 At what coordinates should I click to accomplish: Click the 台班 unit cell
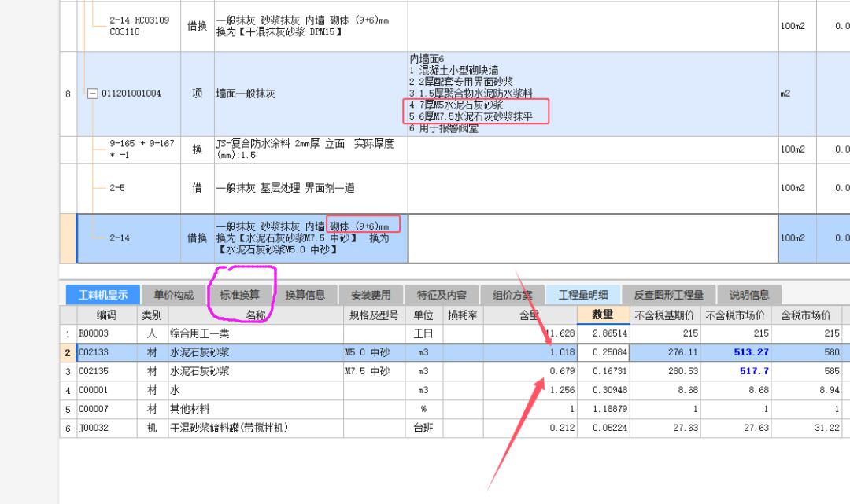coord(424,429)
